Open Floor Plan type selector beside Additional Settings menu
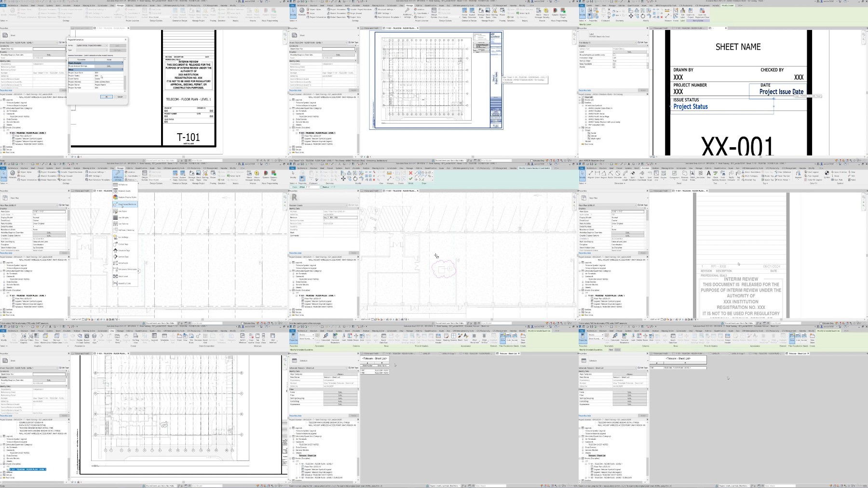This screenshot has width=868, height=488. click(35, 198)
